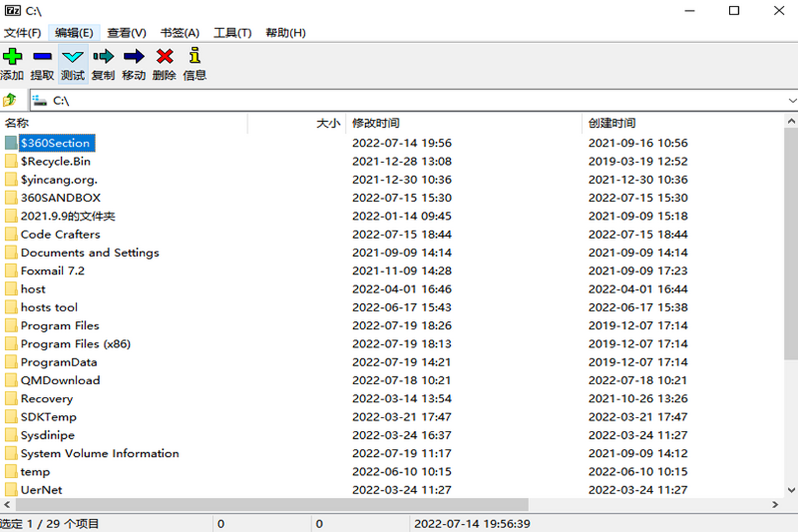Click the Move (移动) blue arrow icon
798x532 pixels.
pos(134,57)
